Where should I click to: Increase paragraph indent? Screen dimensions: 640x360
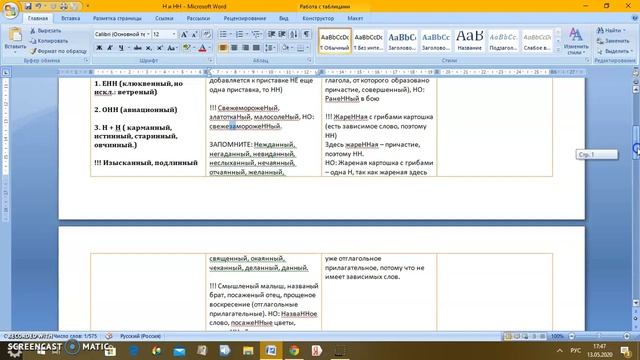point(282,34)
